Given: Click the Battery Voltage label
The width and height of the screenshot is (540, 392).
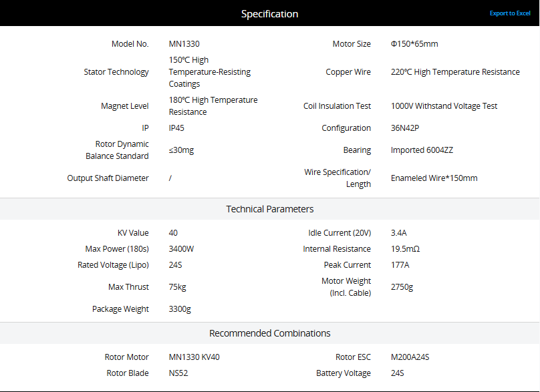Looking at the screenshot, I should click(x=344, y=373).
